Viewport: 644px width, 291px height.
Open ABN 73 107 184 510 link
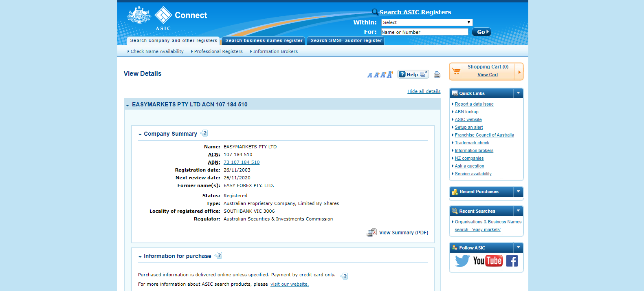coord(242,162)
